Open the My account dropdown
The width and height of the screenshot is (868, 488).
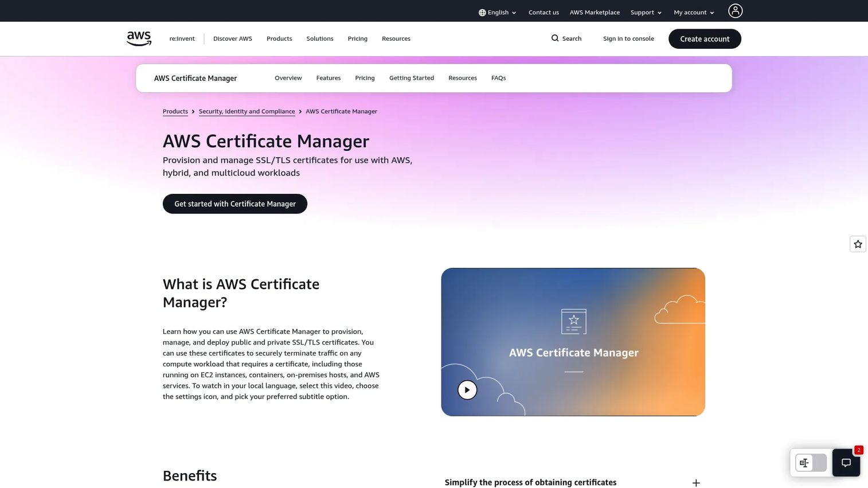[694, 13]
